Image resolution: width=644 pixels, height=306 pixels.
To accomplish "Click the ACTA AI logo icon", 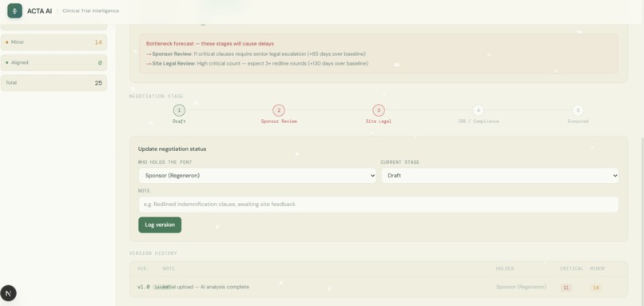I will [x=15, y=10].
